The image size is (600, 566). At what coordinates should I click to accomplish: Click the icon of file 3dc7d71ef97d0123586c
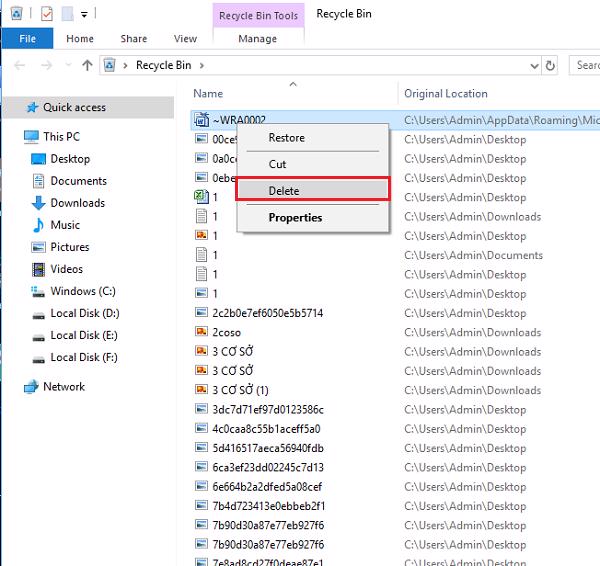(x=201, y=409)
